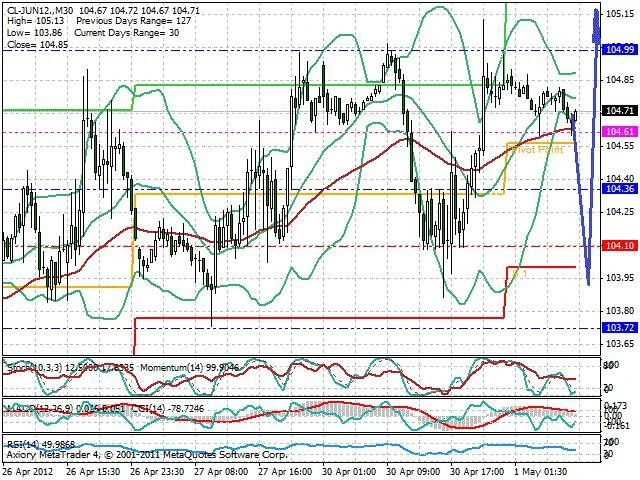This screenshot has height=480, width=640.
Task: Select the 27 Apr 16:00 time marker
Action: pos(290,473)
